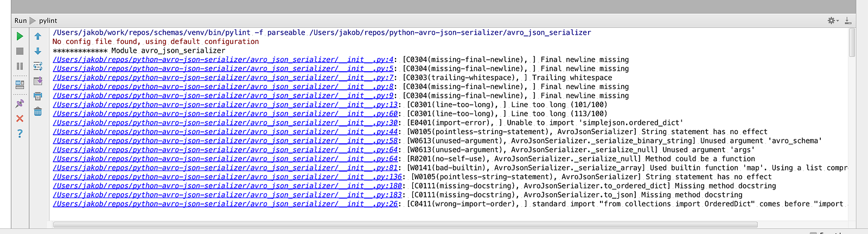This screenshot has height=234, width=868.
Task: Open __init__.py:64 no-self-use link
Action: [x=226, y=159]
